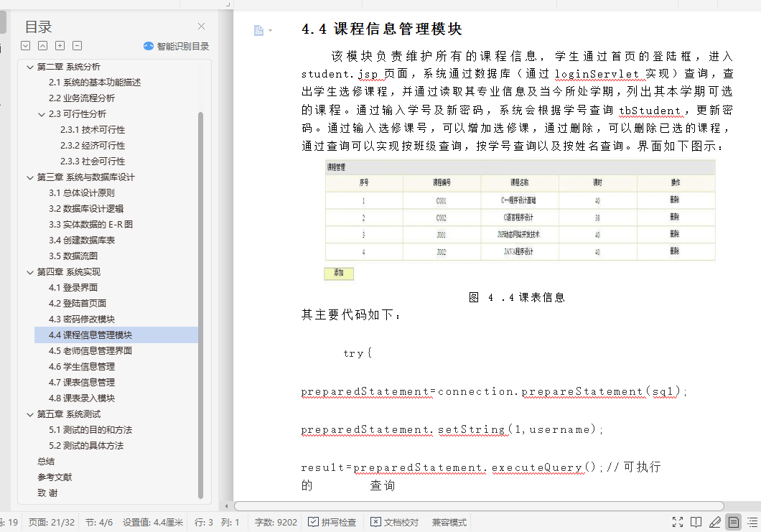Collapse the 第二章 系统分析 chapter node
This screenshot has width=761, height=532.
pyautogui.click(x=30, y=67)
